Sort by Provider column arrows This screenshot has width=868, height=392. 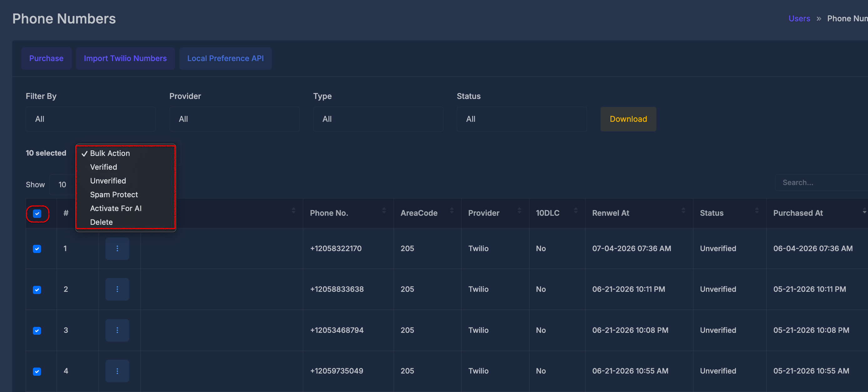point(519,211)
